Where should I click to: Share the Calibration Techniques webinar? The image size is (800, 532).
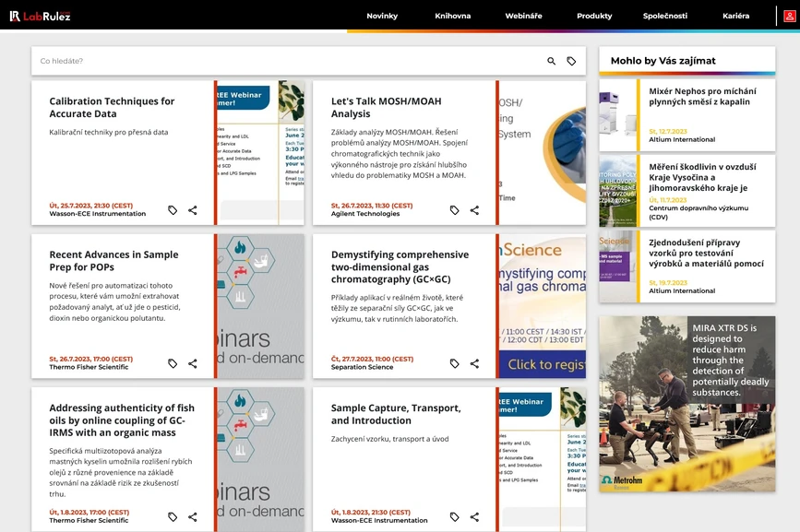[x=193, y=210]
